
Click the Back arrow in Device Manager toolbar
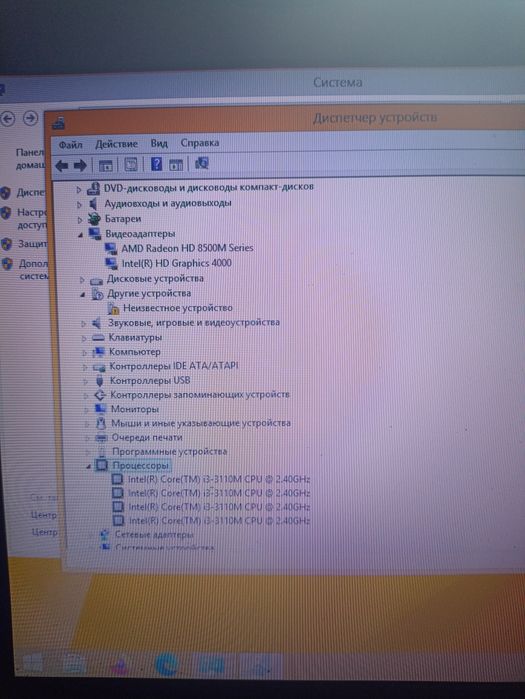62,166
